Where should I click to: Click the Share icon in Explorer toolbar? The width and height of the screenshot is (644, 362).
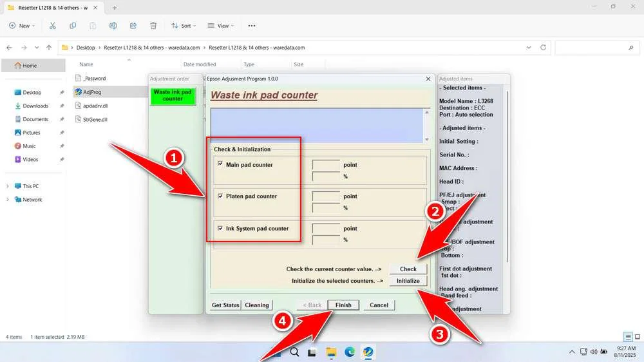pos(133,26)
